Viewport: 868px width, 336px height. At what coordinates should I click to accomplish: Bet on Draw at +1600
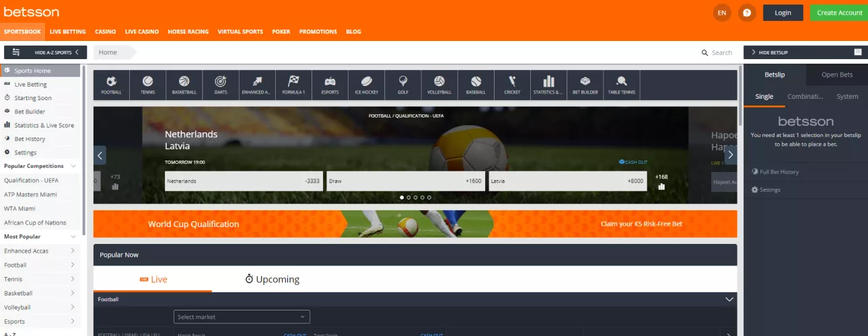[406, 181]
